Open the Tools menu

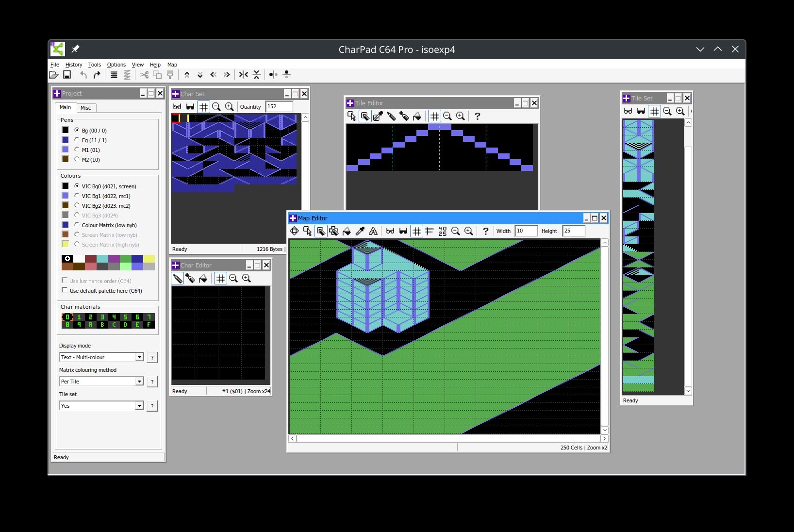pos(95,65)
